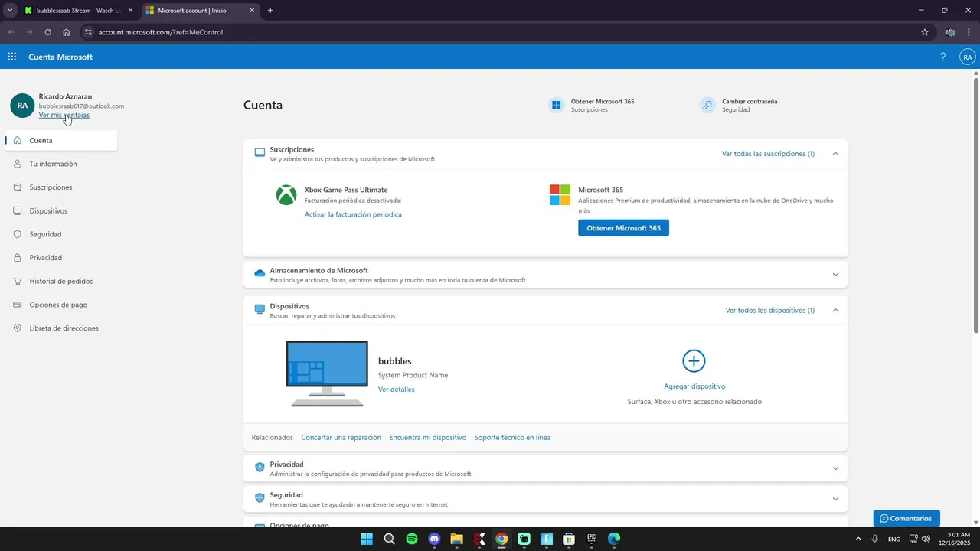The width and height of the screenshot is (980, 551).
Task: Go to Chrome home button
Action: click(x=67, y=32)
